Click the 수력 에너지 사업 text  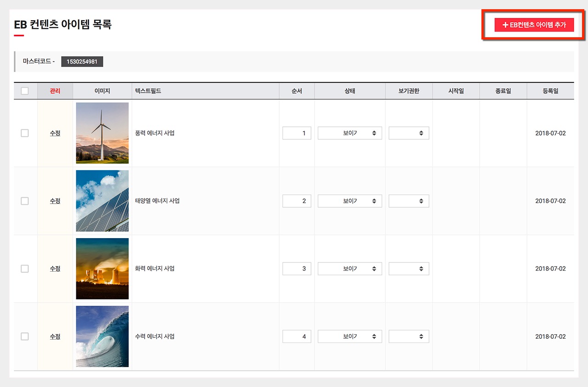[155, 336]
